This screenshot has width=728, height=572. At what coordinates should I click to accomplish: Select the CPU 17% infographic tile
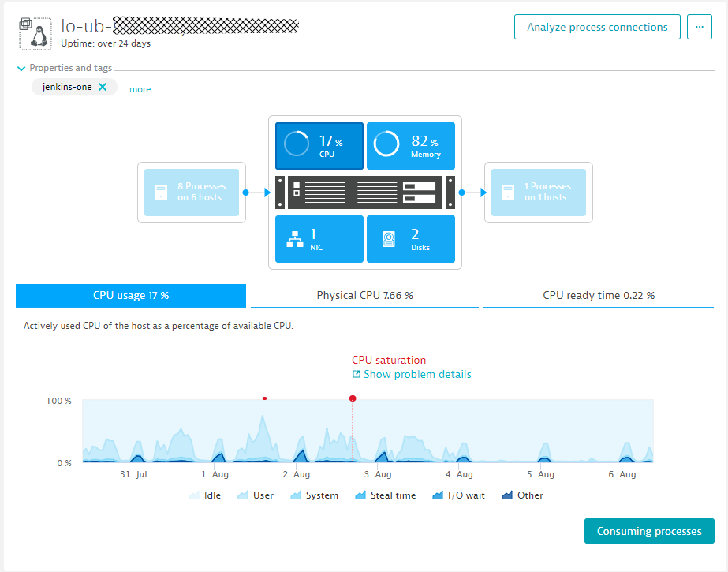coord(319,145)
